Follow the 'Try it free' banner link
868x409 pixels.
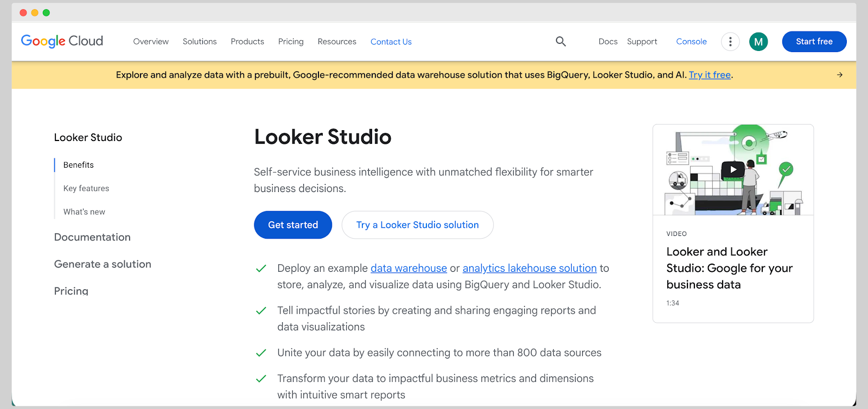tap(710, 75)
